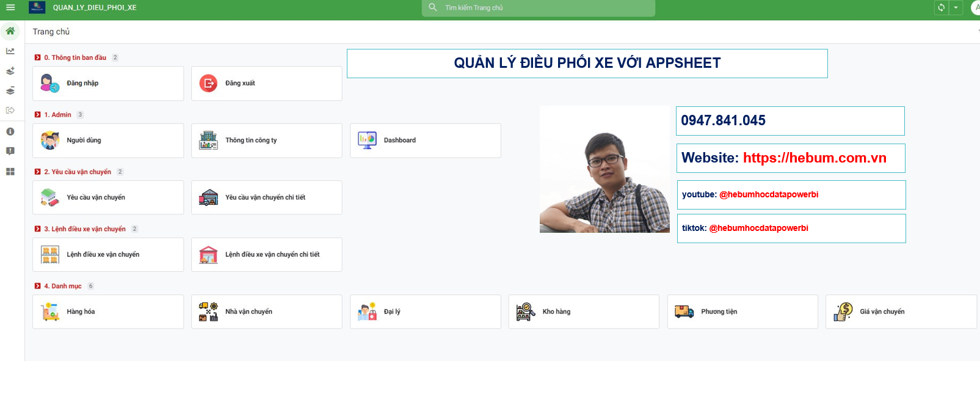Open the hamburger navigation menu

[x=10, y=7]
